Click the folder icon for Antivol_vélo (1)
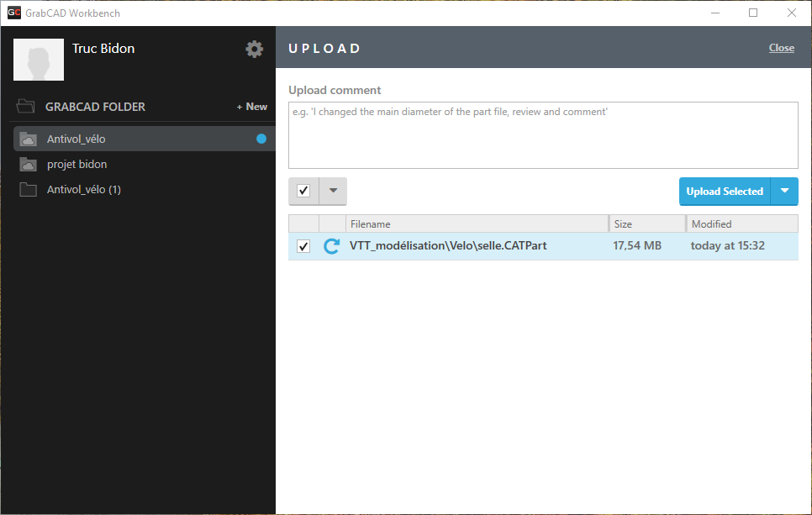Viewport: 812px width, 515px height. click(28, 189)
